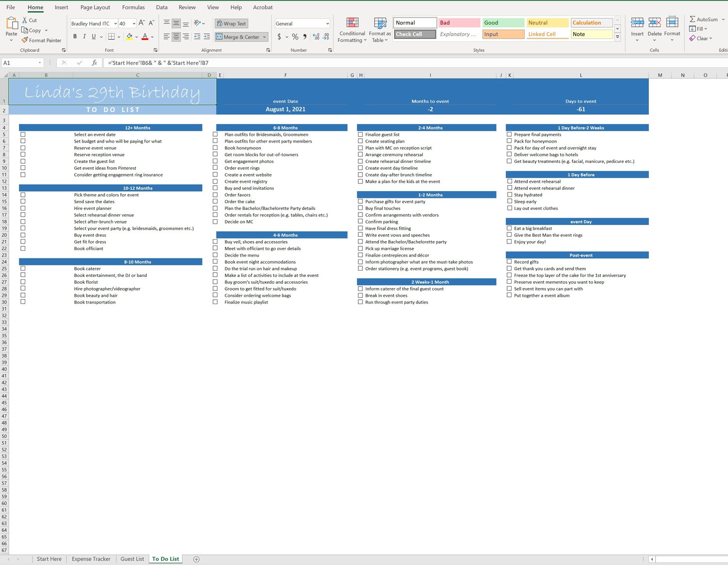Image resolution: width=728 pixels, height=565 pixels.
Task: Select the cell showing August 1, 2021
Action: pos(285,109)
